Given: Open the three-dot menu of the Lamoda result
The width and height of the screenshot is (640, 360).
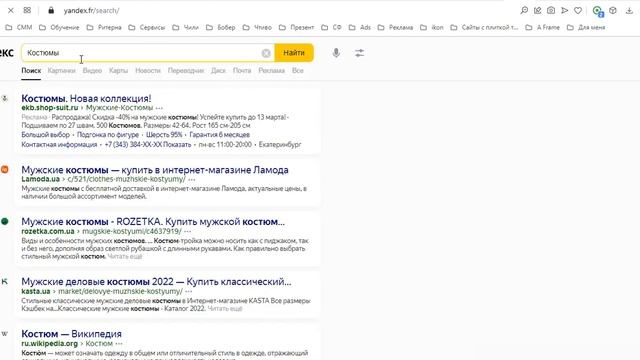Looking at the screenshot, I should coord(192,179).
